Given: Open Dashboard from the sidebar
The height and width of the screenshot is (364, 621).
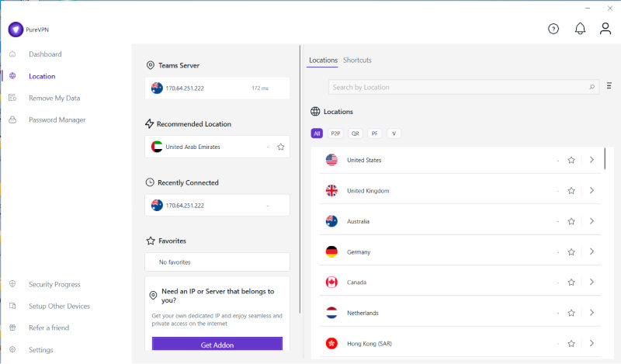Looking at the screenshot, I should tap(45, 54).
